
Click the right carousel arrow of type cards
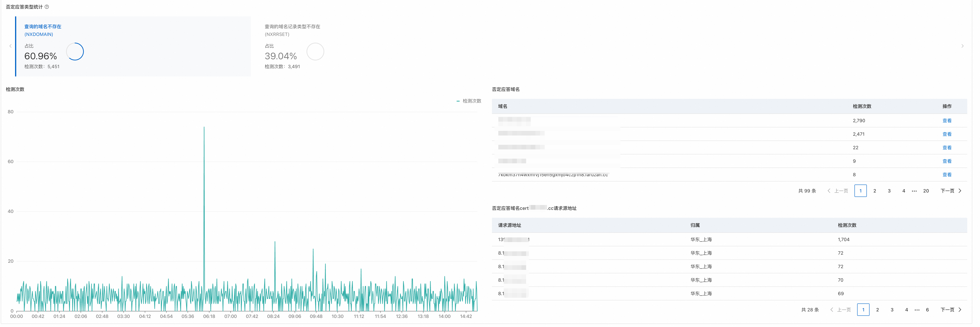pos(962,46)
